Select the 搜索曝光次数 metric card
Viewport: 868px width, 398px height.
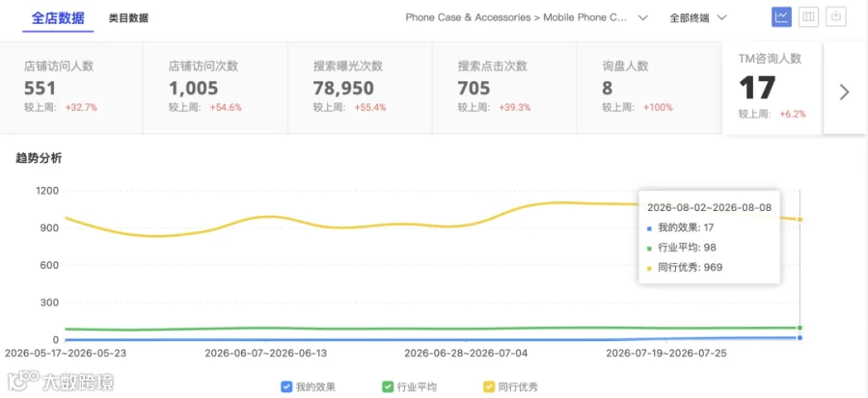360,88
